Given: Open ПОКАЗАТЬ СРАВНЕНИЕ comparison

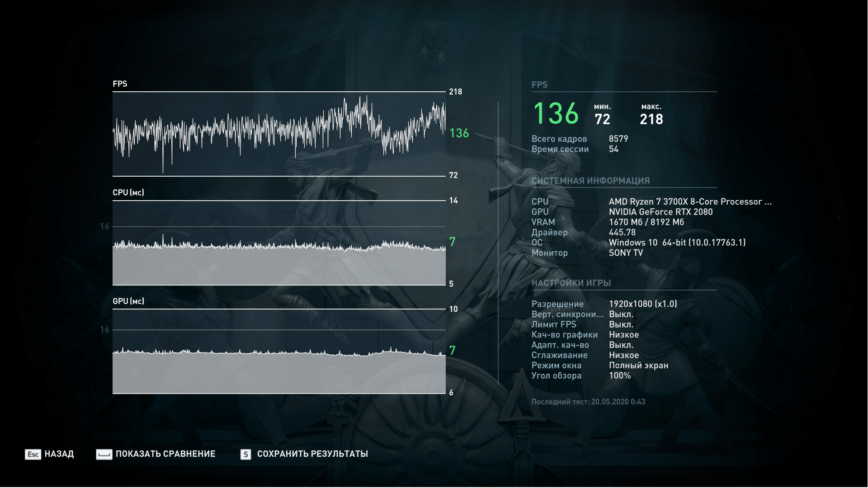Looking at the screenshot, I should (x=165, y=454).
